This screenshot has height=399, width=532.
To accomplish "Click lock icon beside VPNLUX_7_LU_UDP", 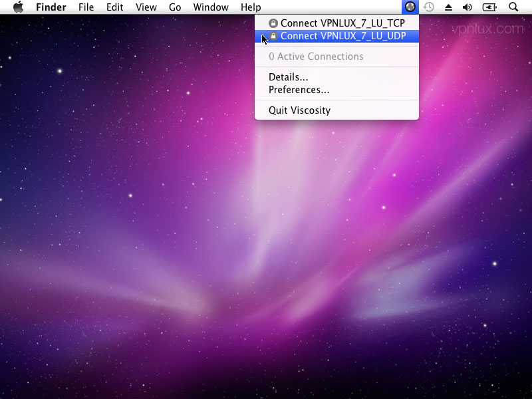I will (x=273, y=36).
